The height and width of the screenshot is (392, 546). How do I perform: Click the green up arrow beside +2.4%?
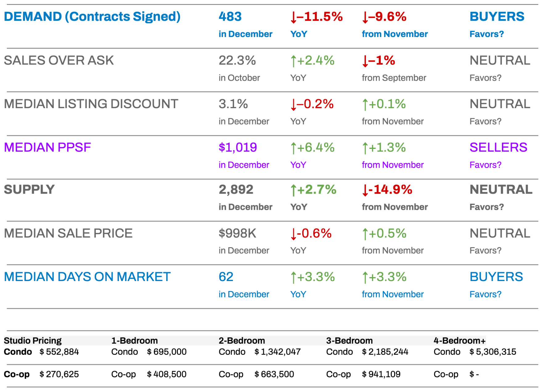[293, 61]
